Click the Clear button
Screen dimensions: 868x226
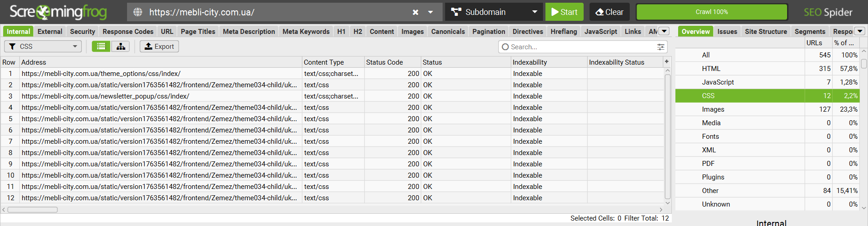(x=609, y=12)
